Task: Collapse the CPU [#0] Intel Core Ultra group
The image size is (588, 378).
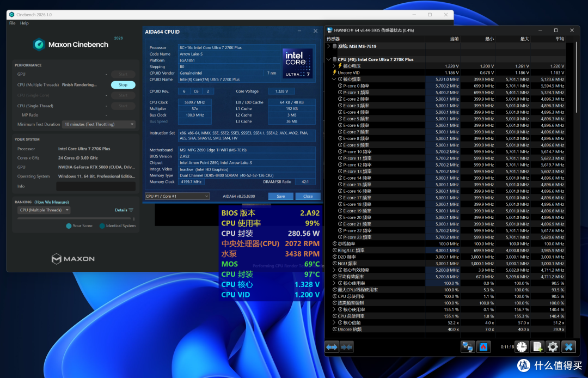Action: pos(329,59)
